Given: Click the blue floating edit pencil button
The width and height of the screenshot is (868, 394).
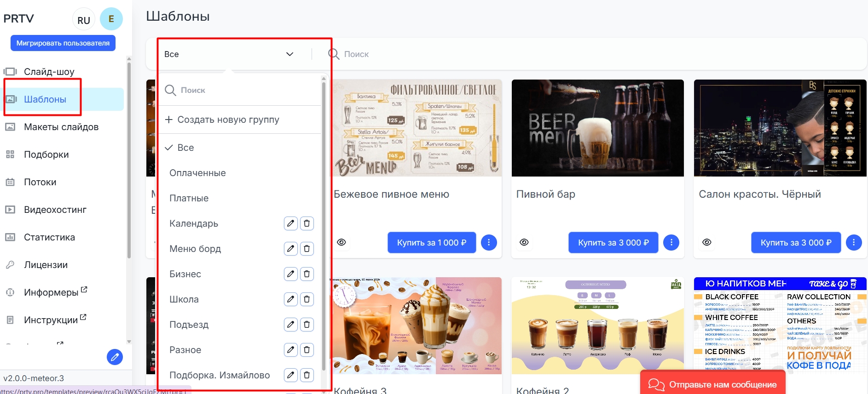Looking at the screenshot, I should (x=115, y=357).
